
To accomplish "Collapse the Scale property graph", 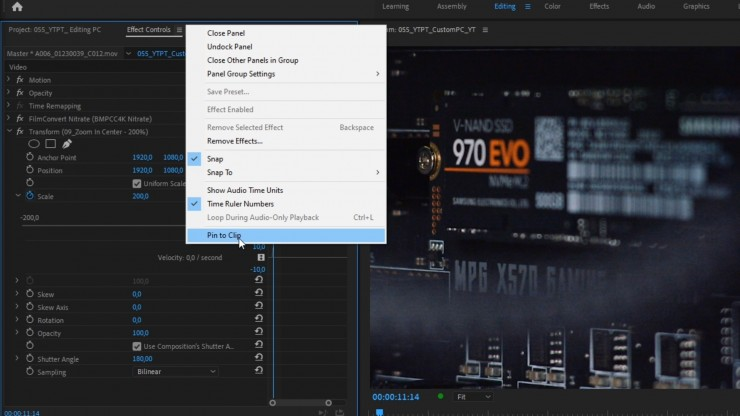I will [x=18, y=195].
